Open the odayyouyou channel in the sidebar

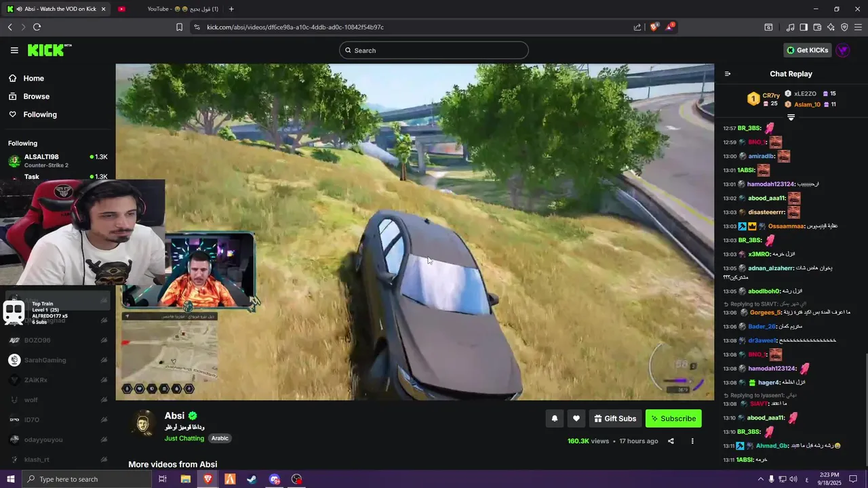[x=58, y=440]
